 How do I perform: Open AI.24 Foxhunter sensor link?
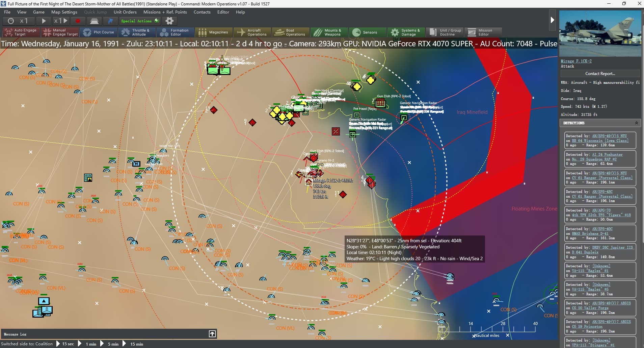[x=608, y=154]
